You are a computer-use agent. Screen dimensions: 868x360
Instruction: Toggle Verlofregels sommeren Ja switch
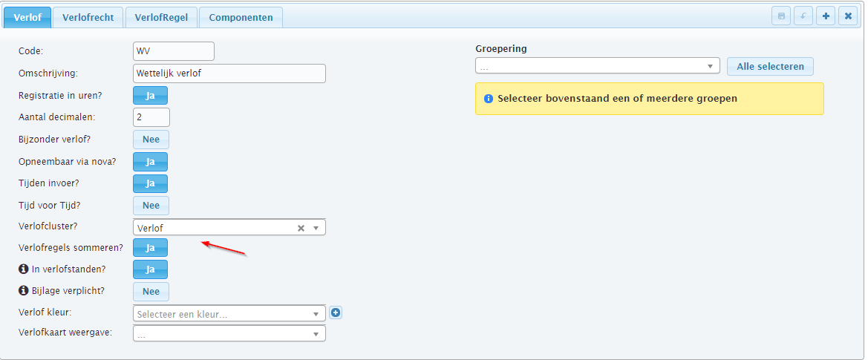click(x=150, y=248)
